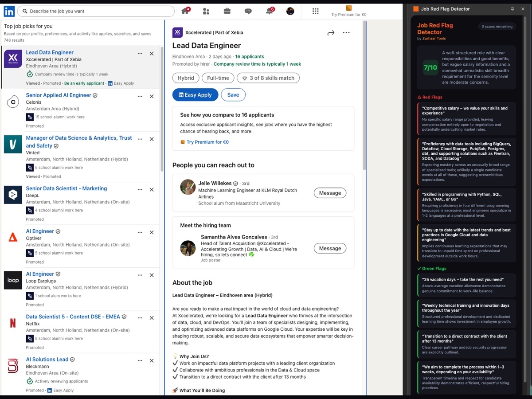
Task: Open Messaging chat bubble icon
Action: [x=248, y=11]
